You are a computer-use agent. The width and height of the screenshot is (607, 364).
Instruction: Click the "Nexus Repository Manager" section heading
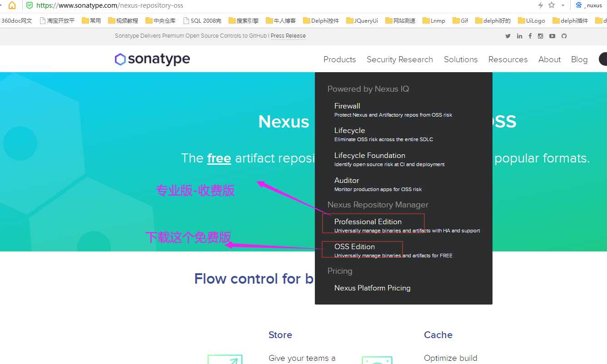[378, 205]
